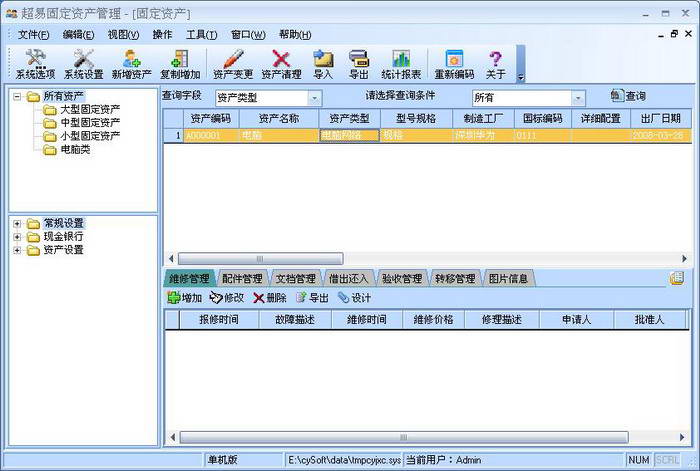The height and width of the screenshot is (471, 700).
Task: Click the 重新编码 toolbar icon
Action: pyautogui.click(x=454, y=64)
